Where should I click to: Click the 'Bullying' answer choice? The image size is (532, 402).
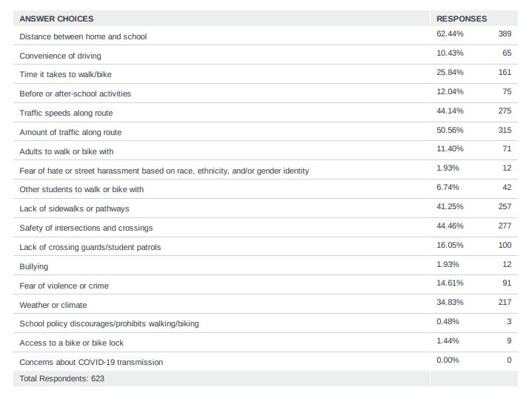pyautogui.click(x=34, y=266)
